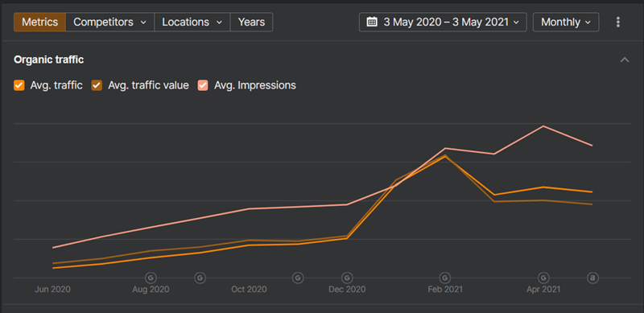644x313 pixels.
Task: Collapse the Organic traffic section chevron
Action: point(625,60)
